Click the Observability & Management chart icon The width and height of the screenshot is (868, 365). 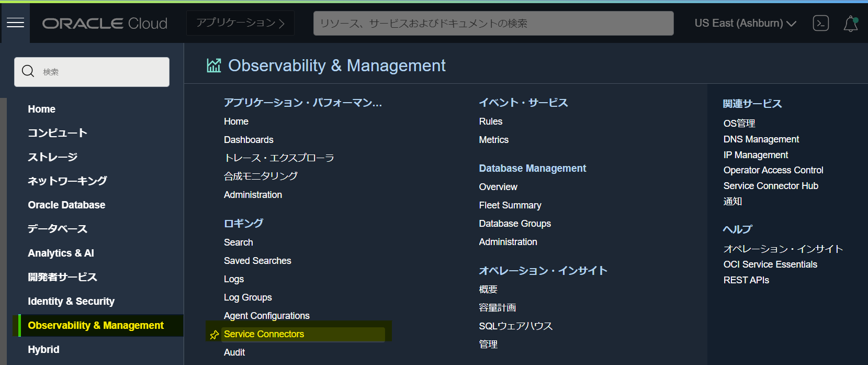(x=214, y=65)
